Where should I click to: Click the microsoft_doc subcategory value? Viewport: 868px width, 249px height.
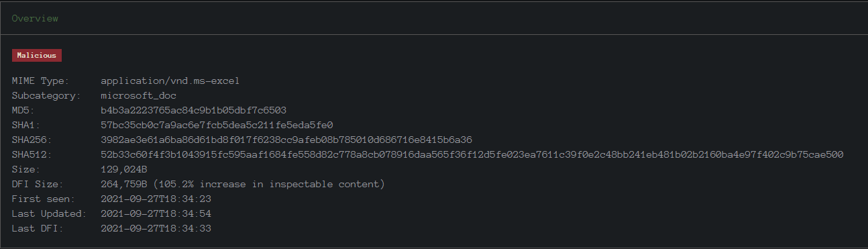(x=138, y=96)
